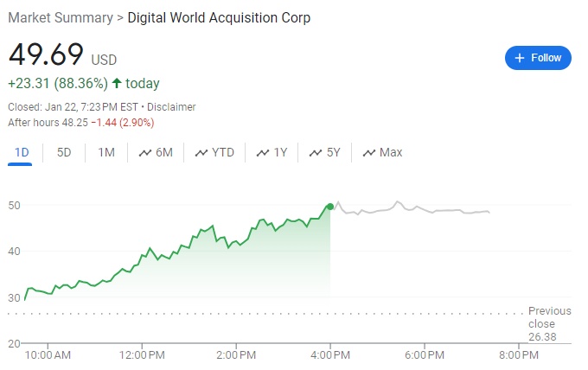Open the Disclaimer link

pyautogui.click(x=171, y=107)
